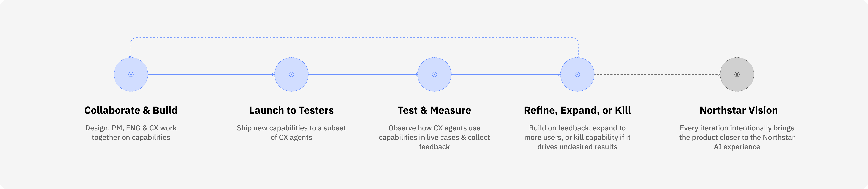Click the dashed loop-back arrowhead above Collaborate node
Image resolution: width=868 pixels, height=189 pixels.
pos(130,56)
